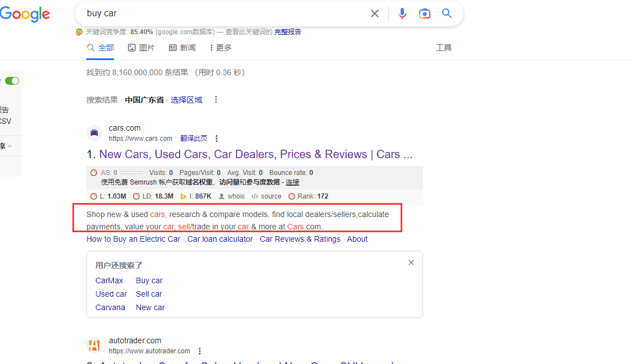The width and height of the screenshot is (634, 364).
Task: Open more options beside the autotrader.com URL
Action: 200,351
